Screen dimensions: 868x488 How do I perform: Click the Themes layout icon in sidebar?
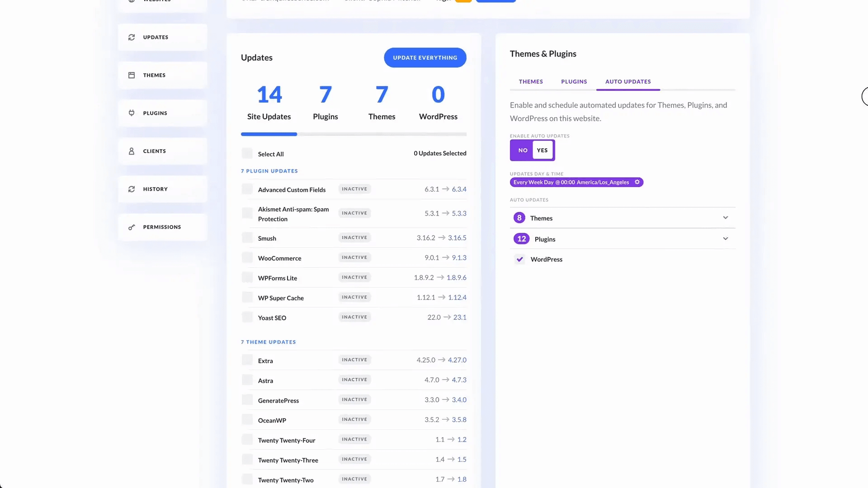coord(132,75)
